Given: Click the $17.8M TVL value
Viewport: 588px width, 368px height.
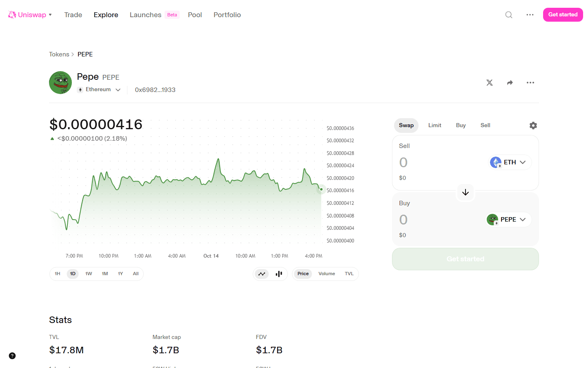Looking at the screenshot, I should pos(67,350).
